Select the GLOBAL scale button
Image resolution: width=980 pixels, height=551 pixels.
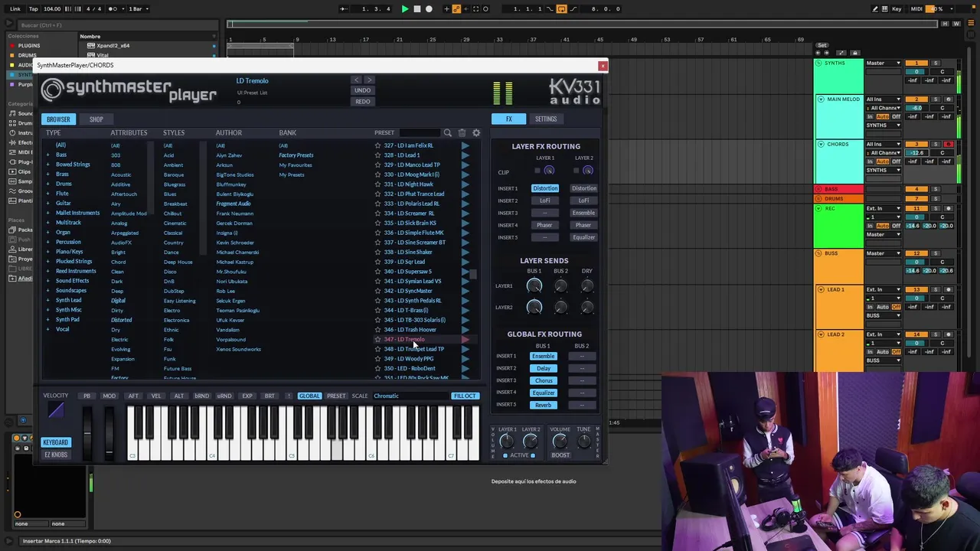tap(309, 396)
